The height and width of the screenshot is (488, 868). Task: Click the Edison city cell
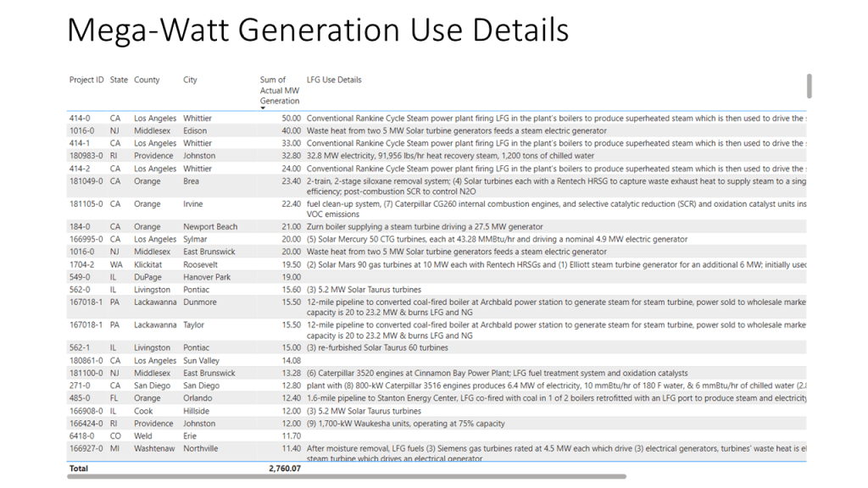(195, 131)
